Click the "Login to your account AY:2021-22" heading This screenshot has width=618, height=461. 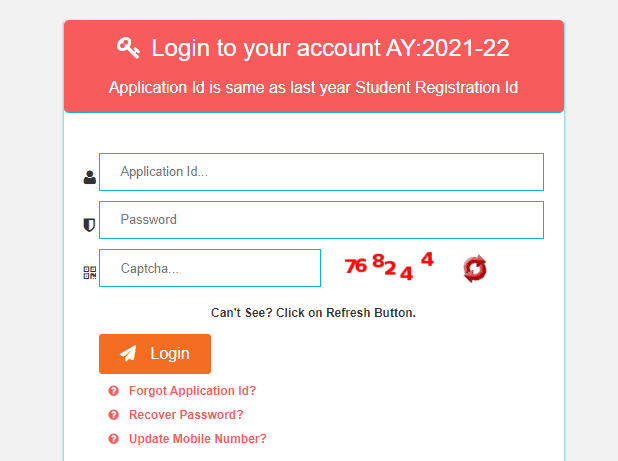328,47
